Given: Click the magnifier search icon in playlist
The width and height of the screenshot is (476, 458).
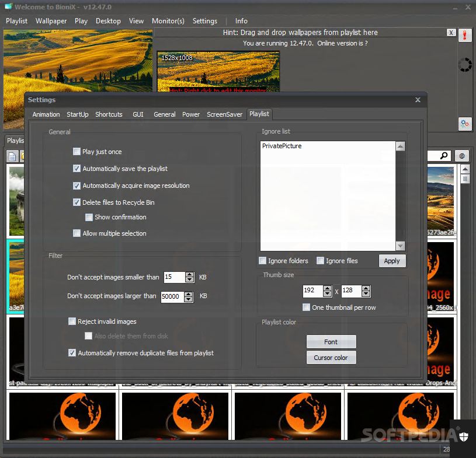Looking at the screenshot, I should pyautogui.click(x=444, y=156).
